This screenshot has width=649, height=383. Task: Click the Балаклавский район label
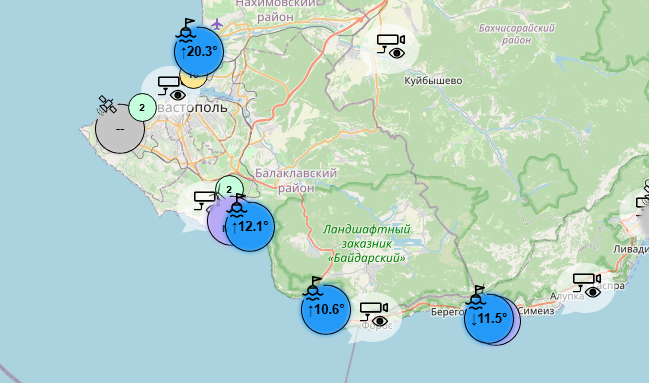(296, 181)
